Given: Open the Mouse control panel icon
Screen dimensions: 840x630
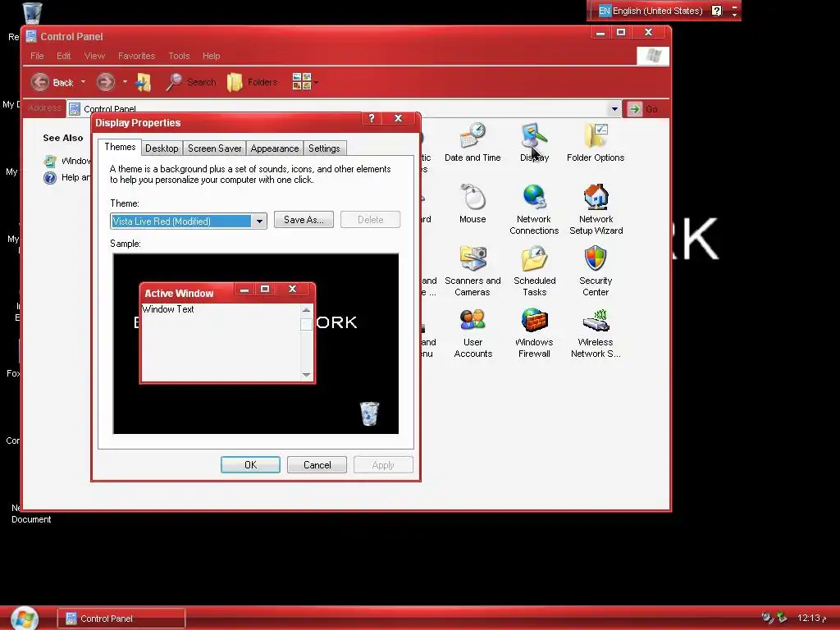Looking at the screenshot, I should pos(472,203).
